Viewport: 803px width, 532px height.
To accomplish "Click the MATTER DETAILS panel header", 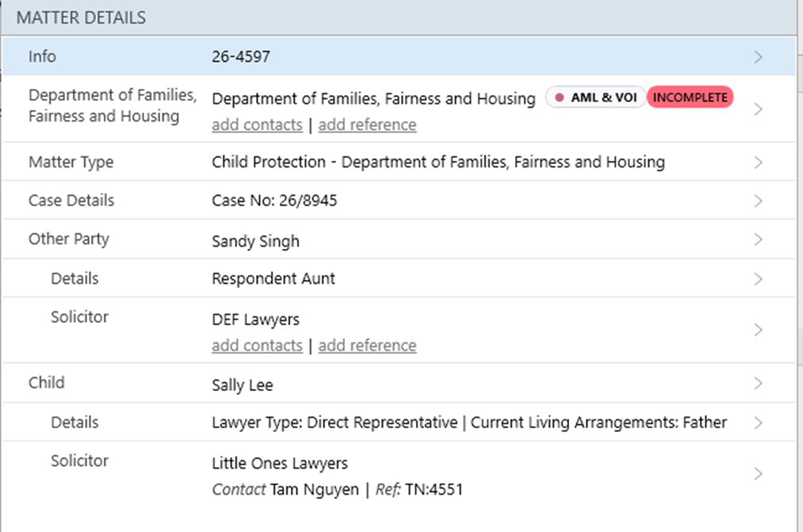I will [81, 17].
